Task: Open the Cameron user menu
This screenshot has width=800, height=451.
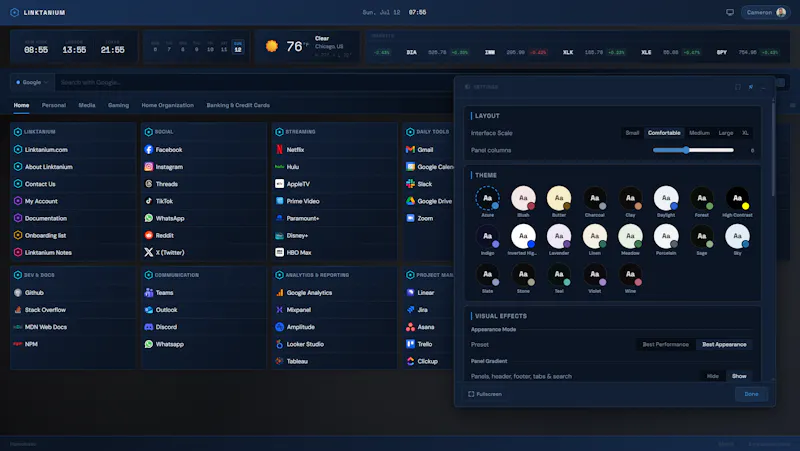Action: click(x=766, y=12)
